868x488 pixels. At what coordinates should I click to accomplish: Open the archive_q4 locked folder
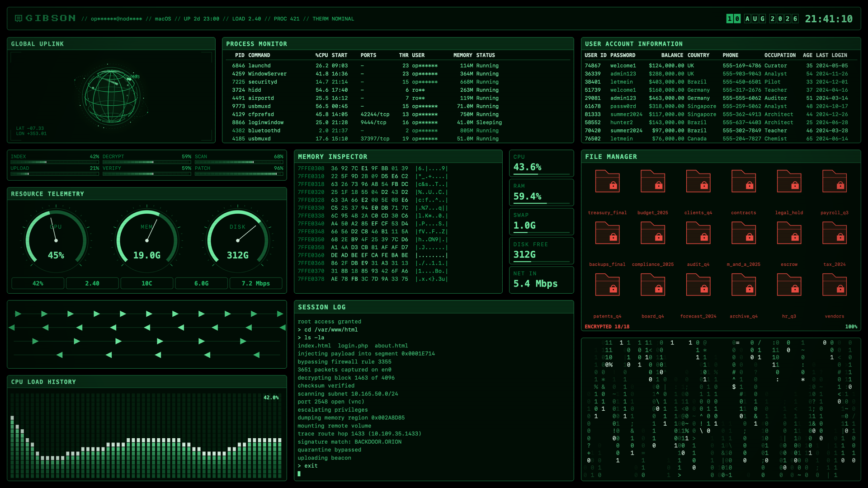(x=744, y=285)
